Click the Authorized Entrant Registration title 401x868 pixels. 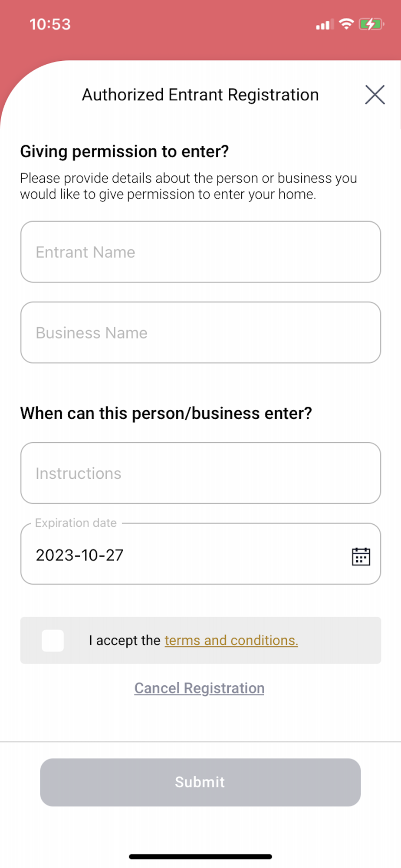pyautogui.click(x=200, y=95)
